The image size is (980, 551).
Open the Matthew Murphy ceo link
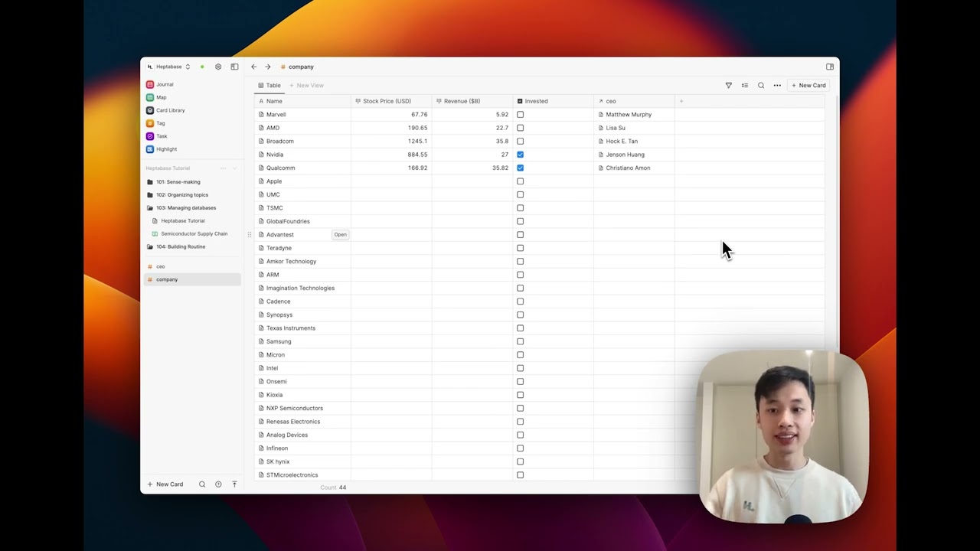[629, 115]
